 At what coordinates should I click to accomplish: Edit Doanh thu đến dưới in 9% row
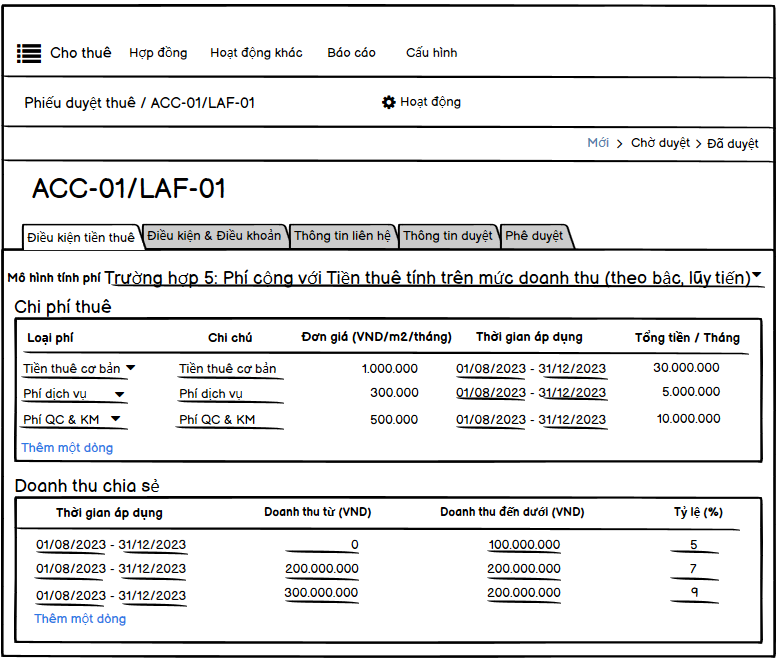524,593
